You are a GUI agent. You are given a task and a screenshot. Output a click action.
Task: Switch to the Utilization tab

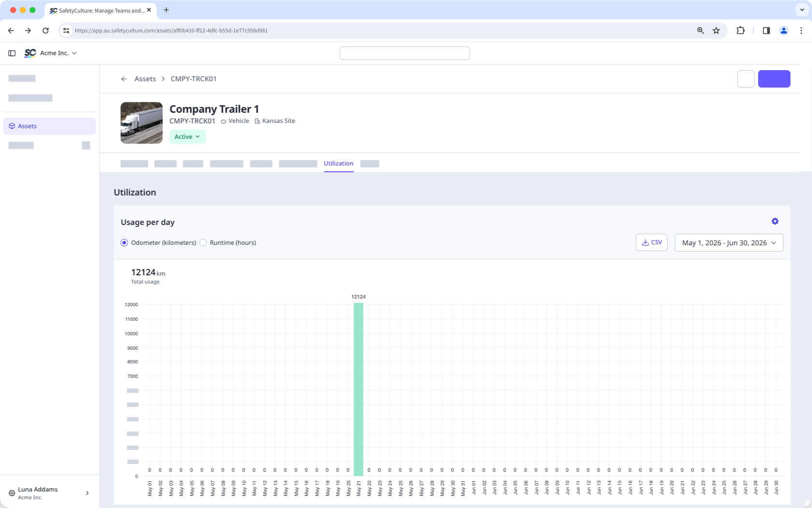coord(338,164)
